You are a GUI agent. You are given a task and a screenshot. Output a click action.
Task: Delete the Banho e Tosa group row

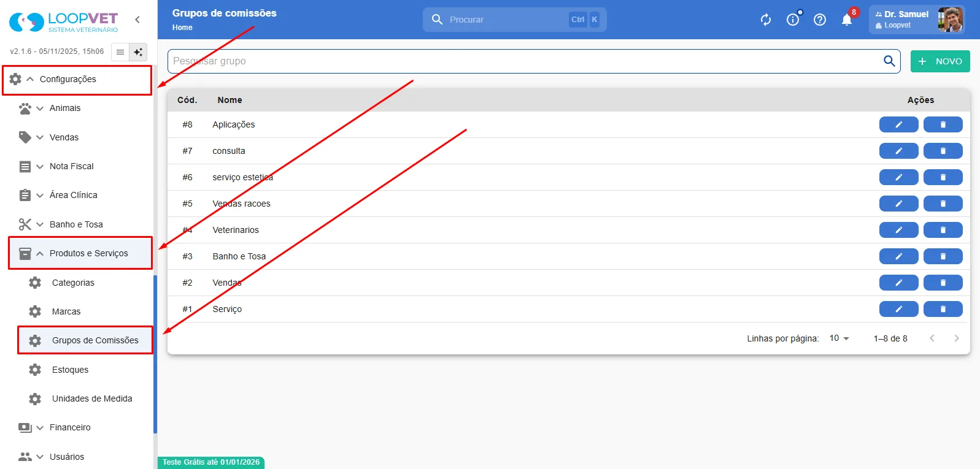coord(943,256)
